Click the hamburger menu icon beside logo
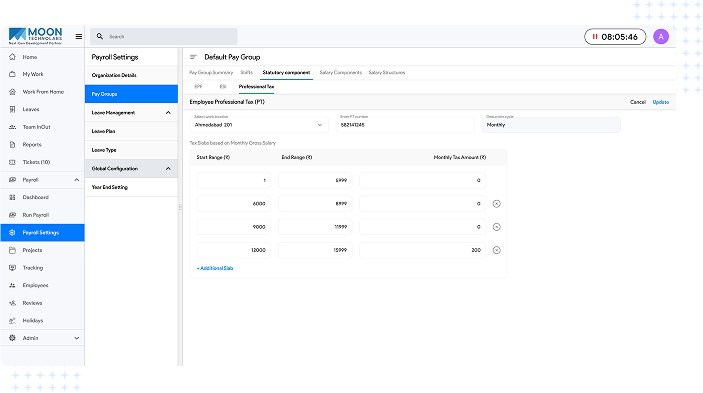This screenshot has width=703, height=393. pos(79,37)
